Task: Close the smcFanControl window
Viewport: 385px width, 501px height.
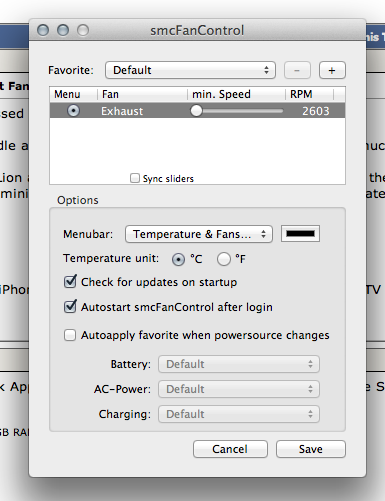Action: tap(43, 30)
